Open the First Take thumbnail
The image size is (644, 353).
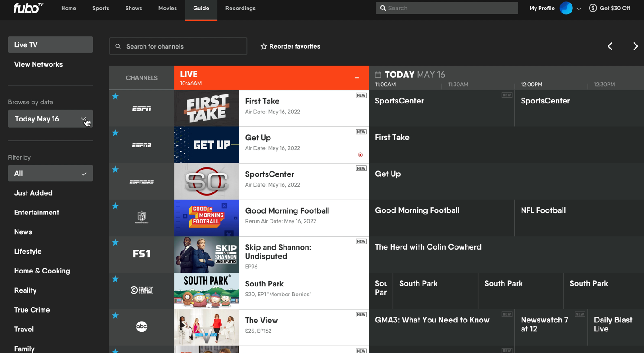tap(207, 108)
